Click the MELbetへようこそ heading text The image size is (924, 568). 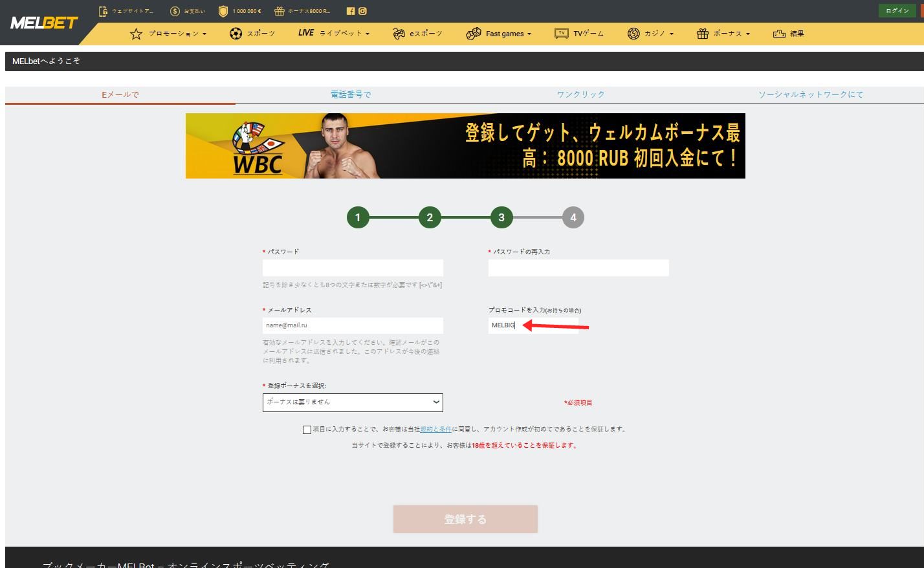(47, 61)
